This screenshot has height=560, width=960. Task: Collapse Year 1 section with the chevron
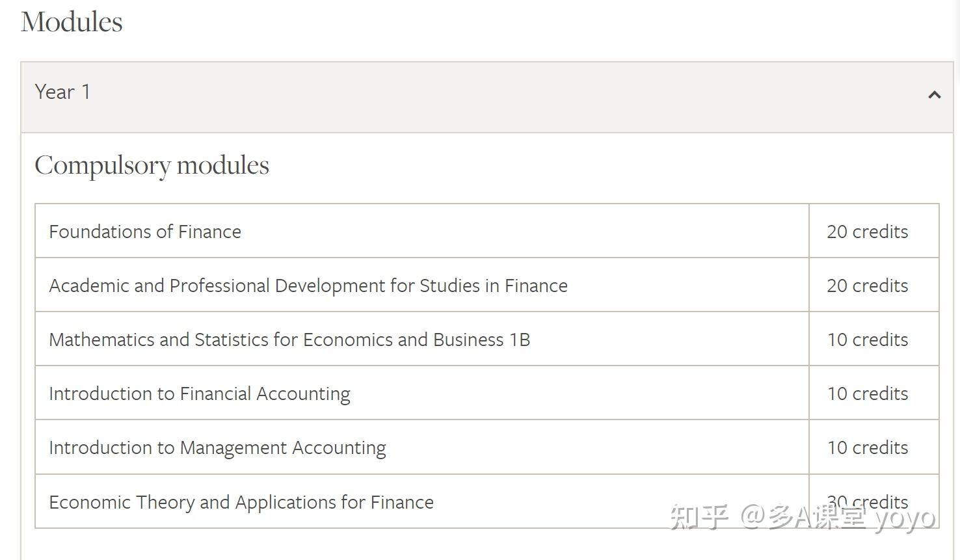[x=934, y=95]
